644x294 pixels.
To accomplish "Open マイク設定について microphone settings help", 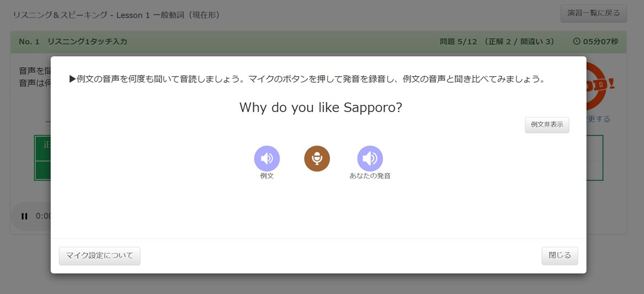I will tap(99, 256).
